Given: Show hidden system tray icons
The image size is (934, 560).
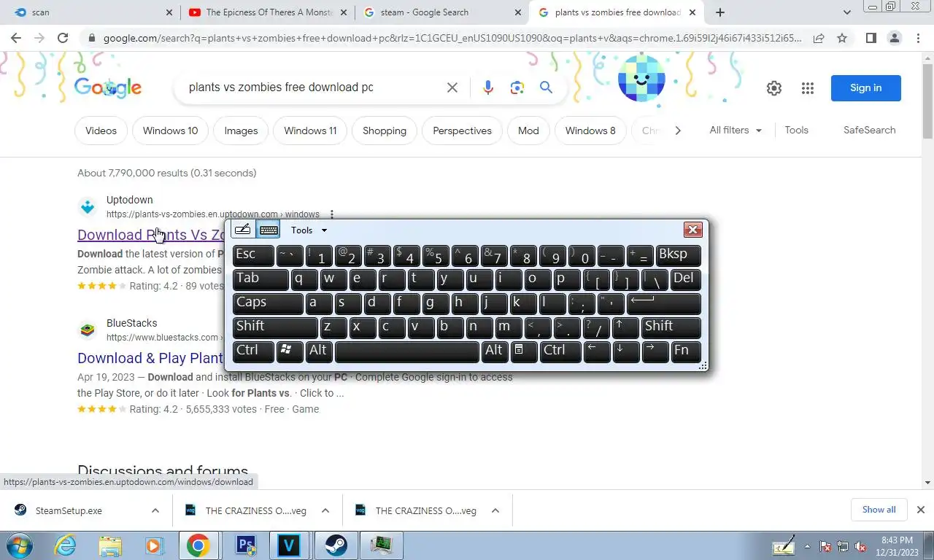Looking at the screenshot, I should [x=807, y=546].
